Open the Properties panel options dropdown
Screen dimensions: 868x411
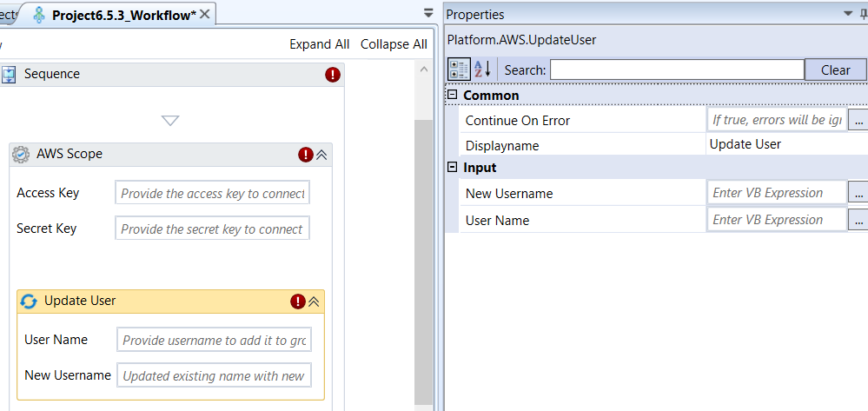(849, 14)
